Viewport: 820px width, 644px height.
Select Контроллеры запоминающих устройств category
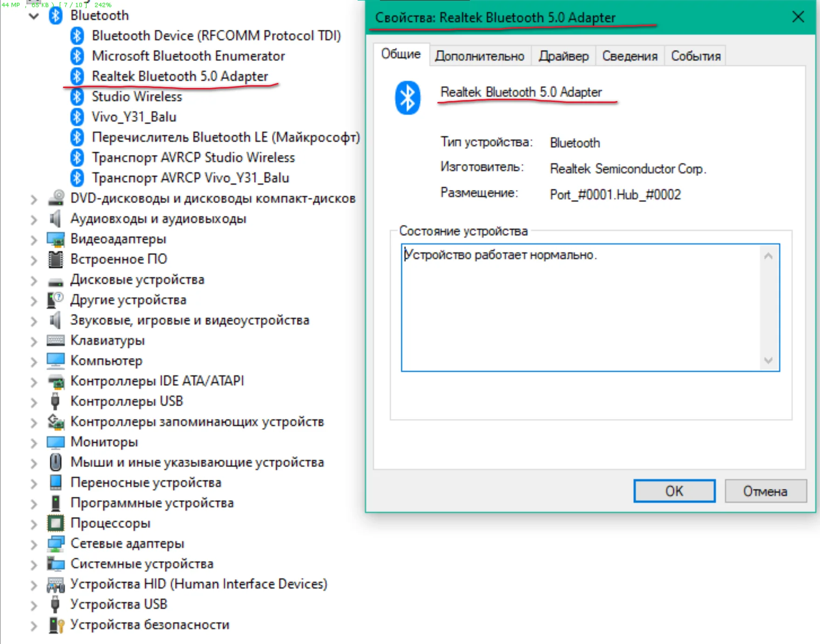[x=197, y=422]
